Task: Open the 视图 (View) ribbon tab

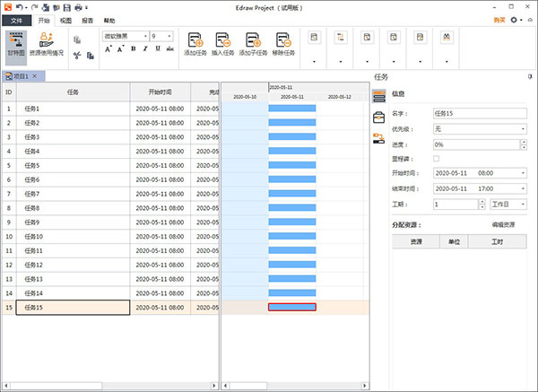Action: click(x=65, y=19)
